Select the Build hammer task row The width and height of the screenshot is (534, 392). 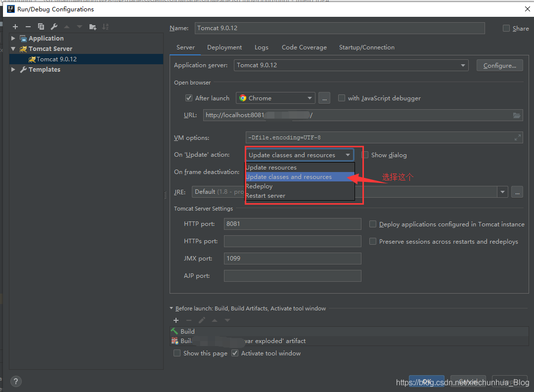pyautogui.click(x=349, y=331)
